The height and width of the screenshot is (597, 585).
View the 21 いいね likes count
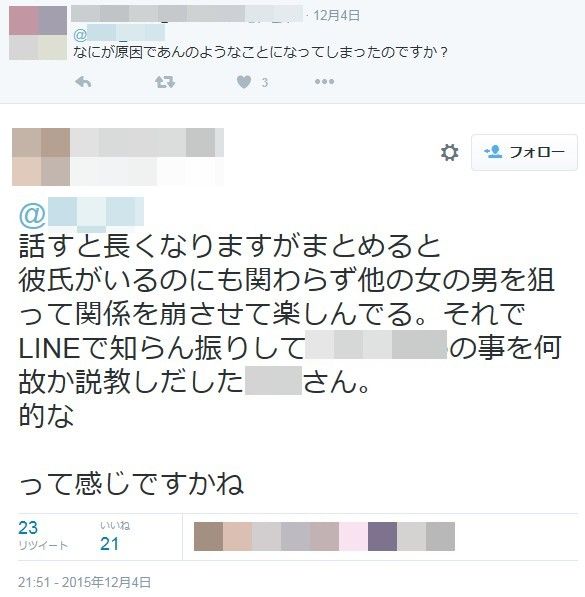pos(115,536)
